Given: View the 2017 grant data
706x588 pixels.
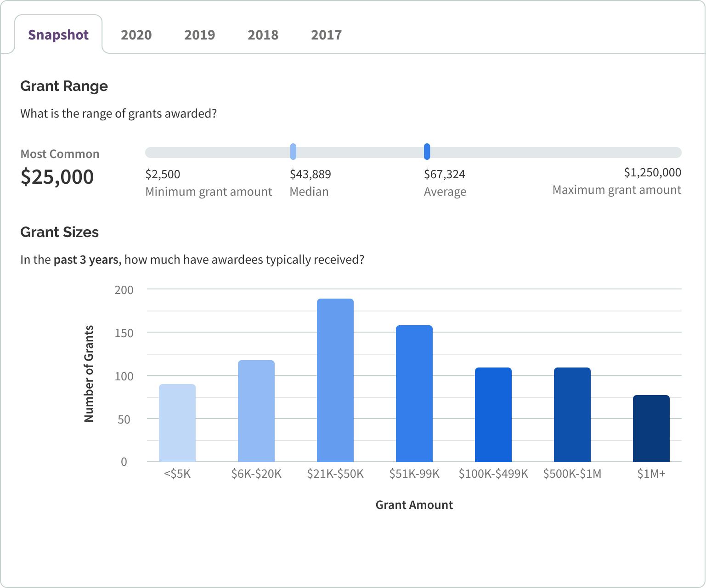Looking at the screenshot, I should [x=326, y=34].
